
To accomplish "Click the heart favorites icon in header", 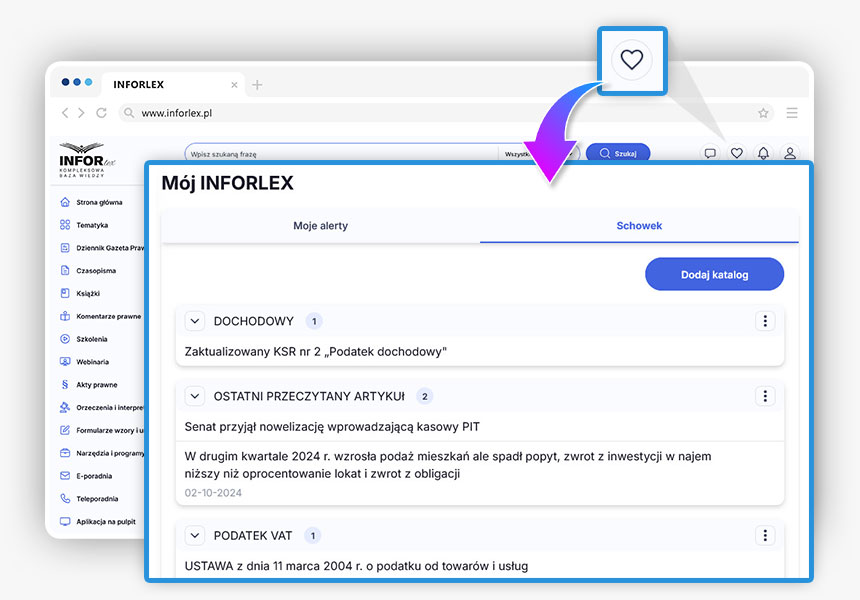I will 736,153.
